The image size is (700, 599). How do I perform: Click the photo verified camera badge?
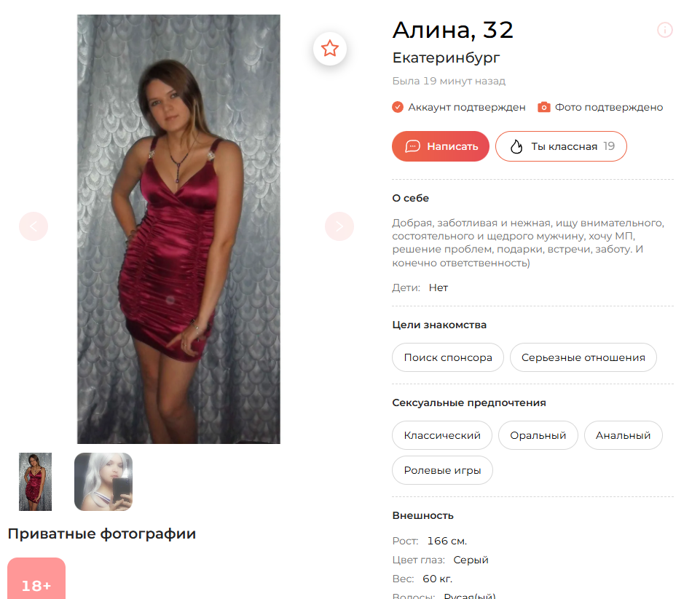(x=543, y=107)
